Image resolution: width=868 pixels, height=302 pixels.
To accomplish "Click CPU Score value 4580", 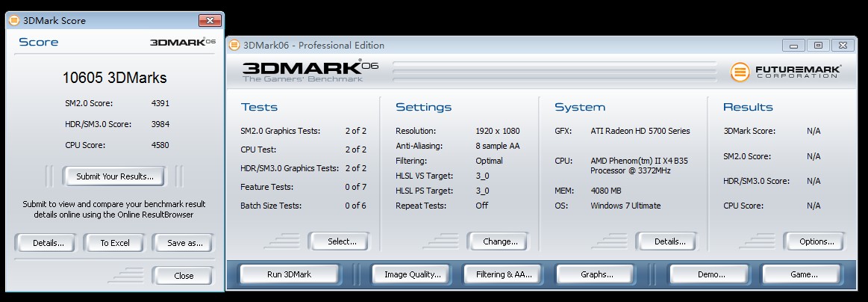I will pyautogui.click(x=160, y=145).
